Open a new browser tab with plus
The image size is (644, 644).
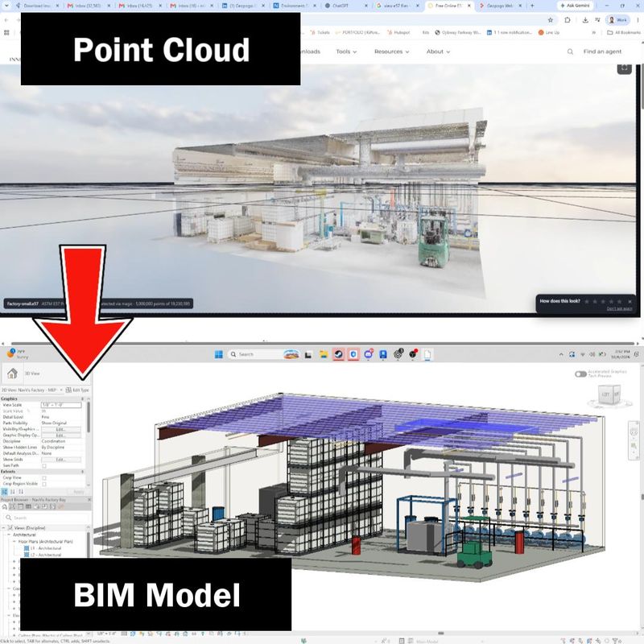(x=532, y=6)
